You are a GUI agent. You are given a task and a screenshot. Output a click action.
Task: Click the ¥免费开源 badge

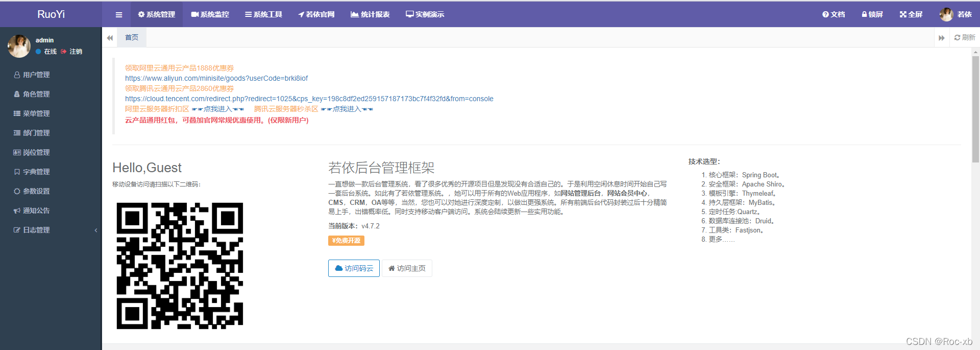pos(346,241)
